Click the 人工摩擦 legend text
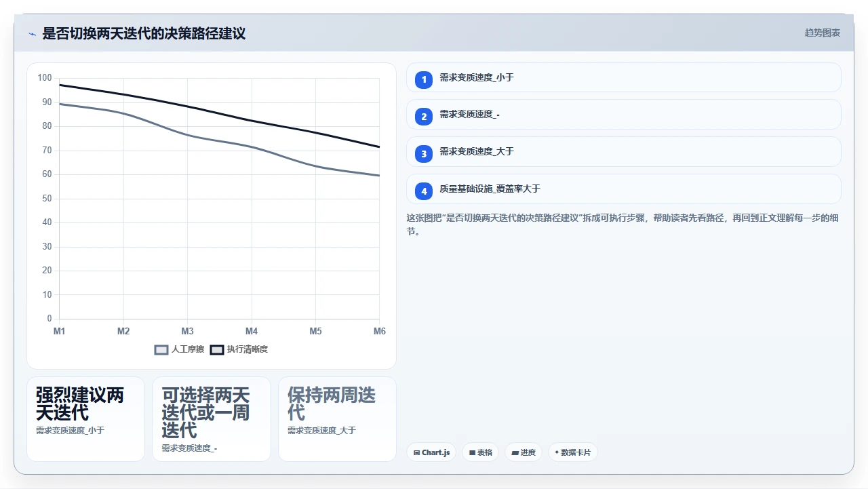 [189, 349]
